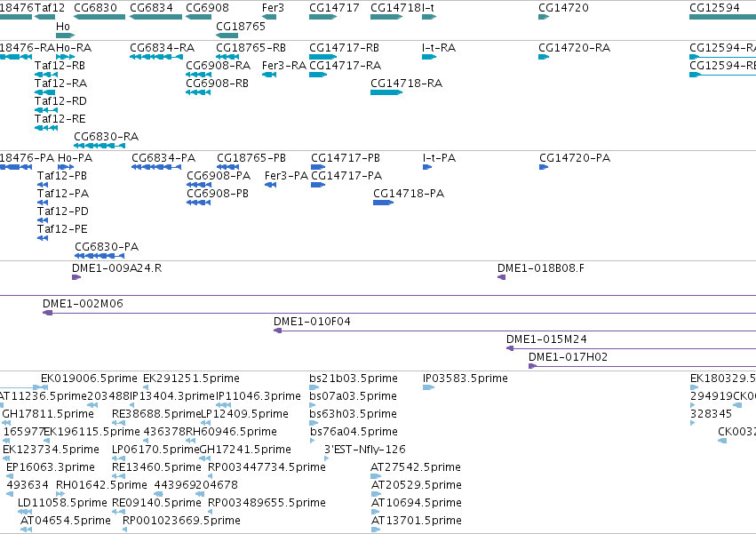Click EST EK291251.5prime label
This screenshot has height=534, width=756.
[191, 379]
